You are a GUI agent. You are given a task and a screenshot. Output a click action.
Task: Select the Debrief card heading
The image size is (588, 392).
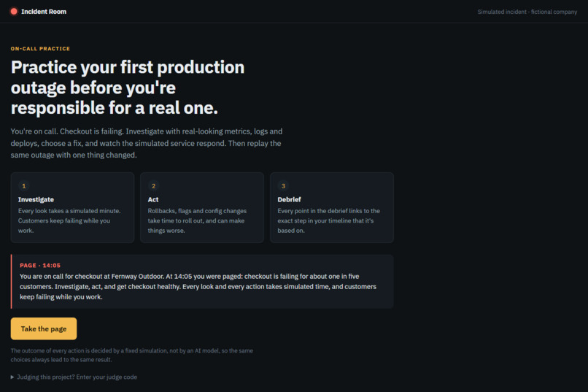pyautogui.click(x=289, y=199)
